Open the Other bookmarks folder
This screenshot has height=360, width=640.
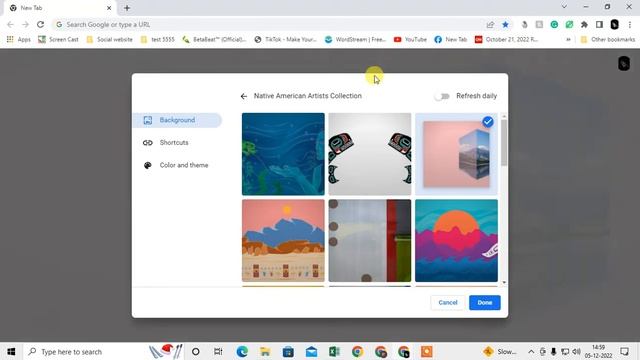[608, 40]
